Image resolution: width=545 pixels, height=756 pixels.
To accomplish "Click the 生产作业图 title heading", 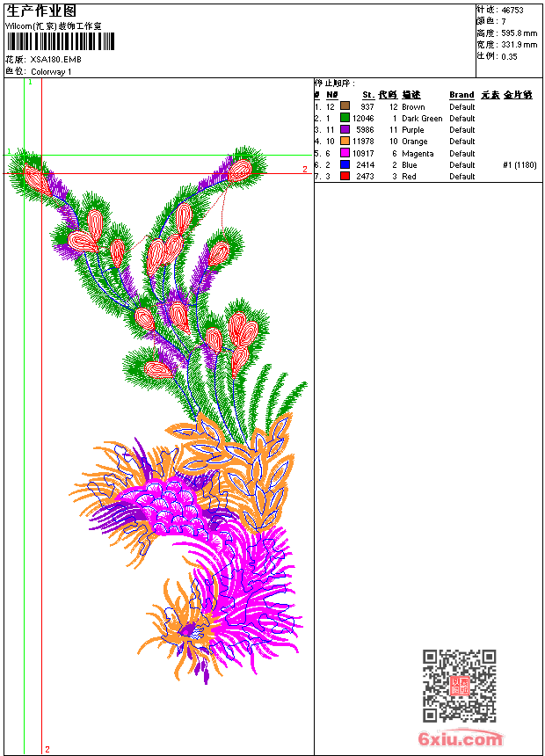I will tap(41, 11).
